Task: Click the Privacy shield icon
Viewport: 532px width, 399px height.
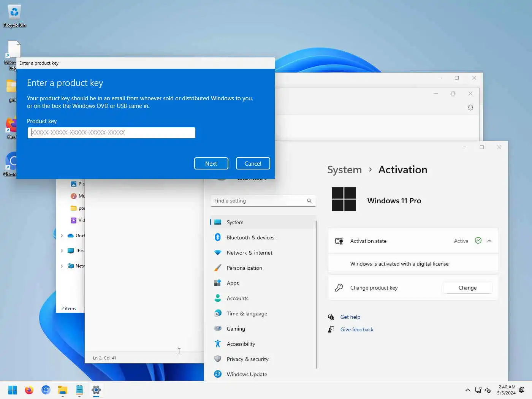Action: tap(218, 359)
